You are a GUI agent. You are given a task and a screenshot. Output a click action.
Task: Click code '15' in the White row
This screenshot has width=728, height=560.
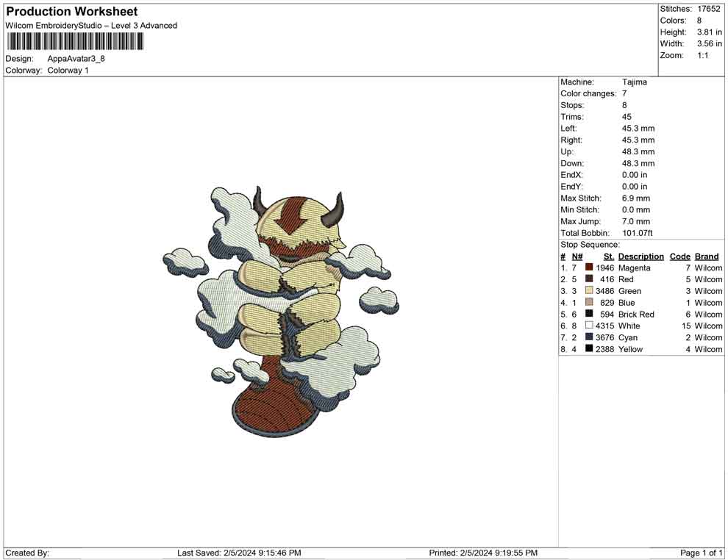pyautogui.click(x=686, y=326)
